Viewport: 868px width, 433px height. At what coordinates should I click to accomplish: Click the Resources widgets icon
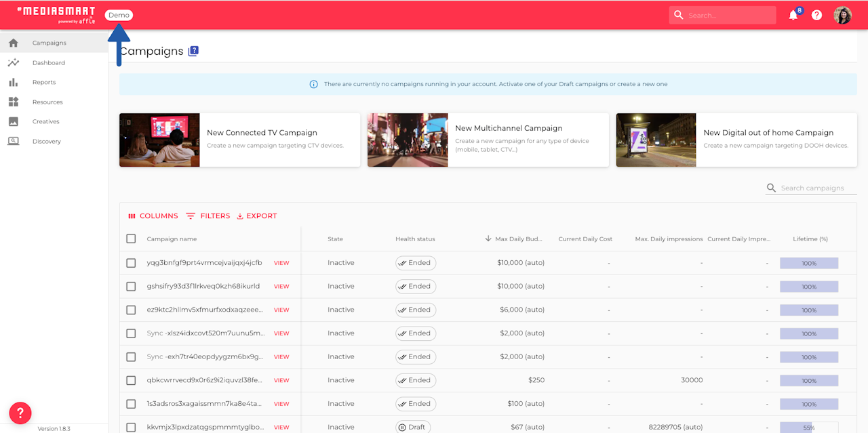click(x=14, y=102)
